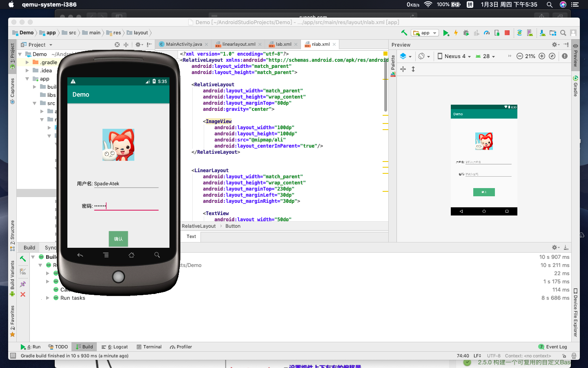Open Project Structure icon
The width and height of the screenshot is (588, 368).
click(553, 33)
